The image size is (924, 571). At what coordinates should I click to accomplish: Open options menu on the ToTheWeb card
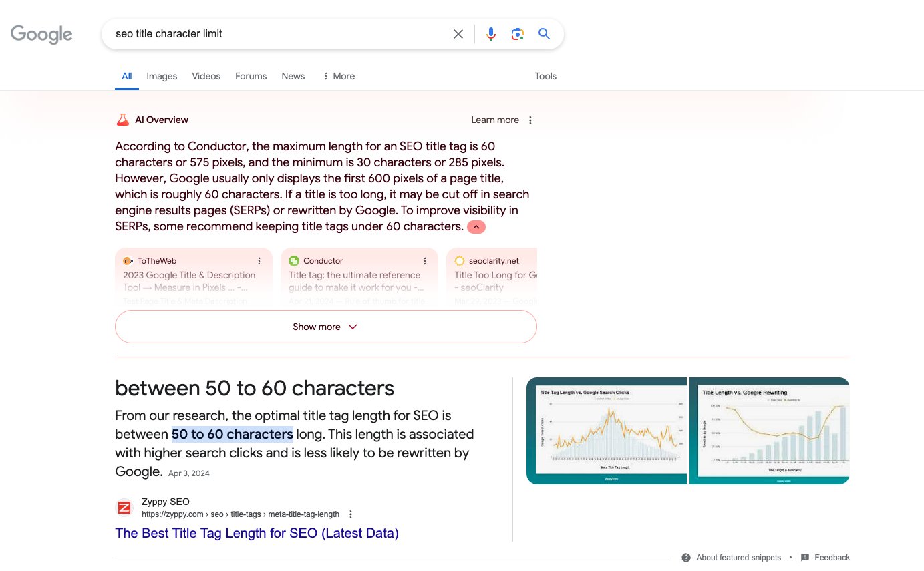tap(259, 260)
